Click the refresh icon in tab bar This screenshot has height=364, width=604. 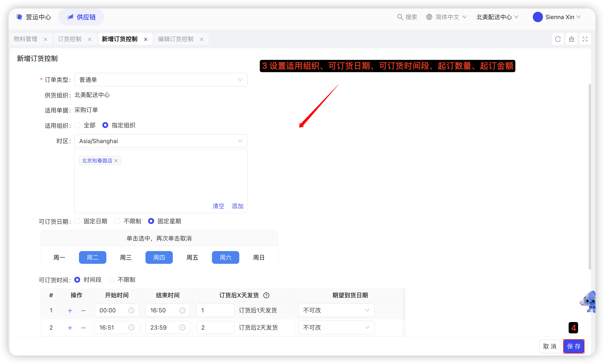(558, 39)
